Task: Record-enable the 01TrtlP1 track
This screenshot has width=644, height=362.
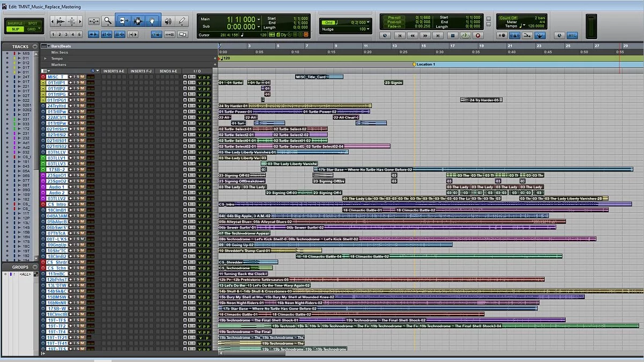Action: click(71, 83)
